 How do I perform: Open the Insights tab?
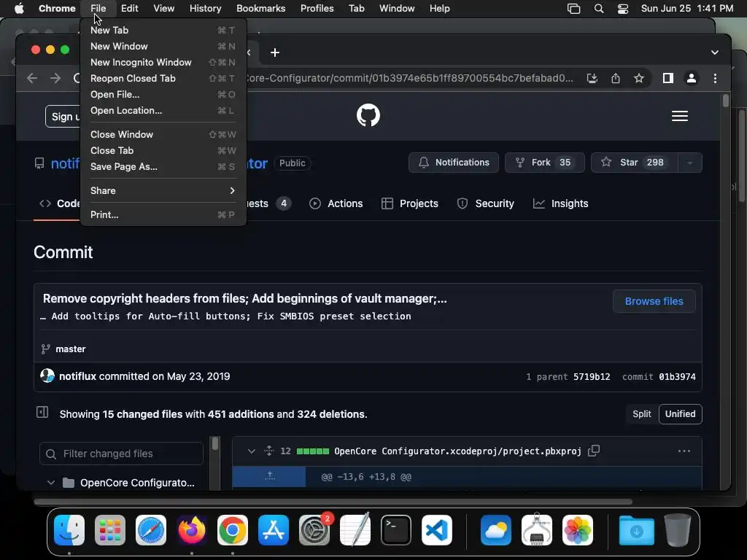[x=561, y=203]
